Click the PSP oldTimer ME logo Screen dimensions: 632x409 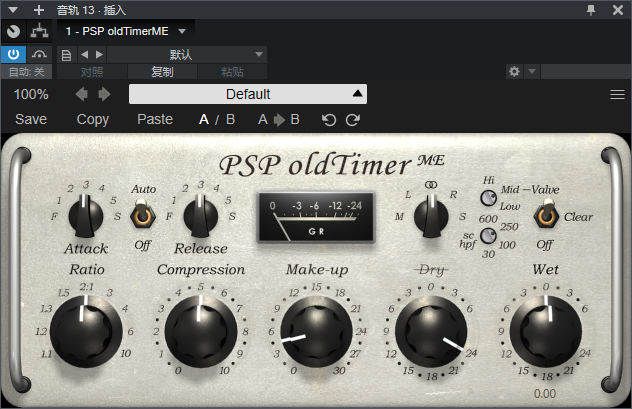click(331, 164)
